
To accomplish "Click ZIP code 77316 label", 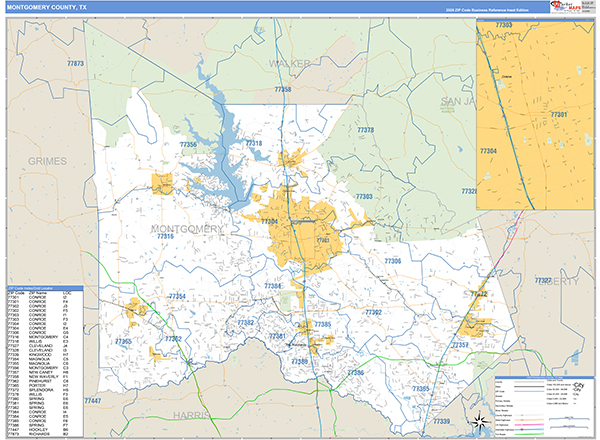I will pyautogui.click(x=165, y=236).
